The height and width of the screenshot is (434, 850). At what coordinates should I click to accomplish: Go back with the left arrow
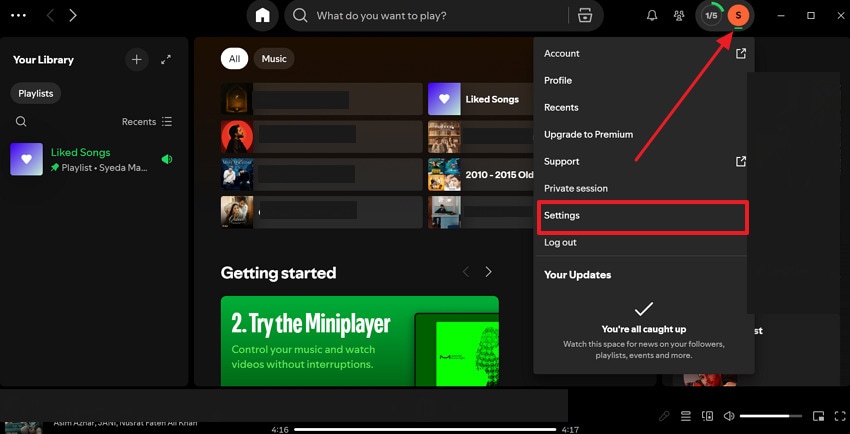click(x=50, y=15)
